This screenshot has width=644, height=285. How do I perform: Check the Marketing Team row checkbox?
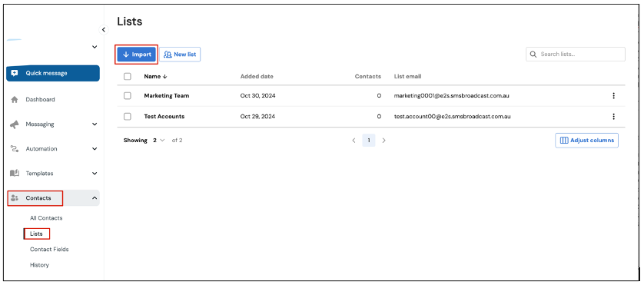[128, 96]
